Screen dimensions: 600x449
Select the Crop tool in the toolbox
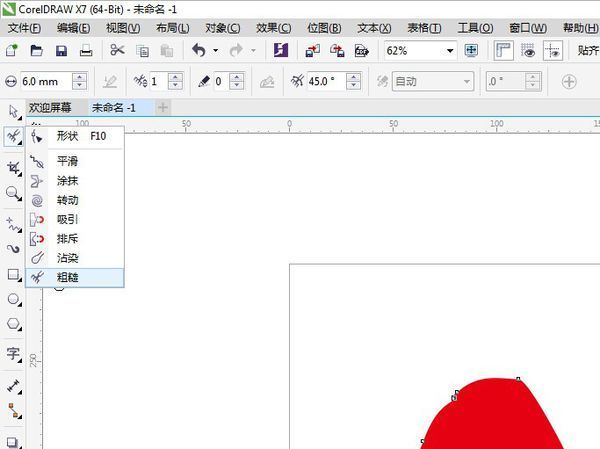tap(13, 166)
